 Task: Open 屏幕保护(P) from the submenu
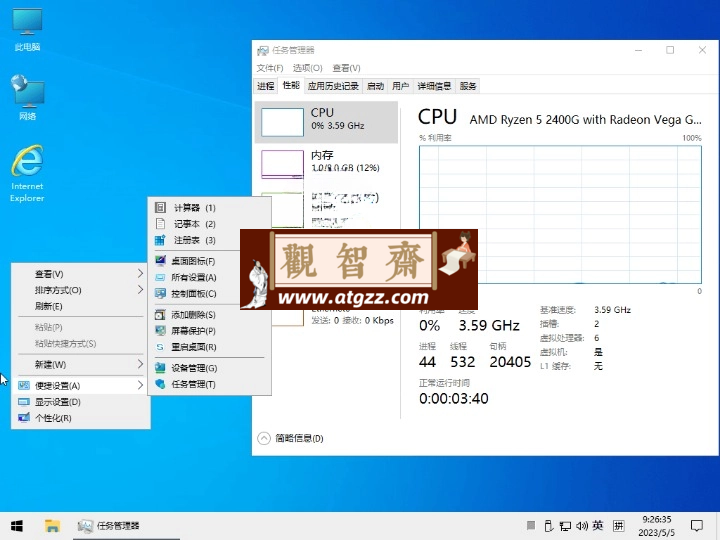209,331
